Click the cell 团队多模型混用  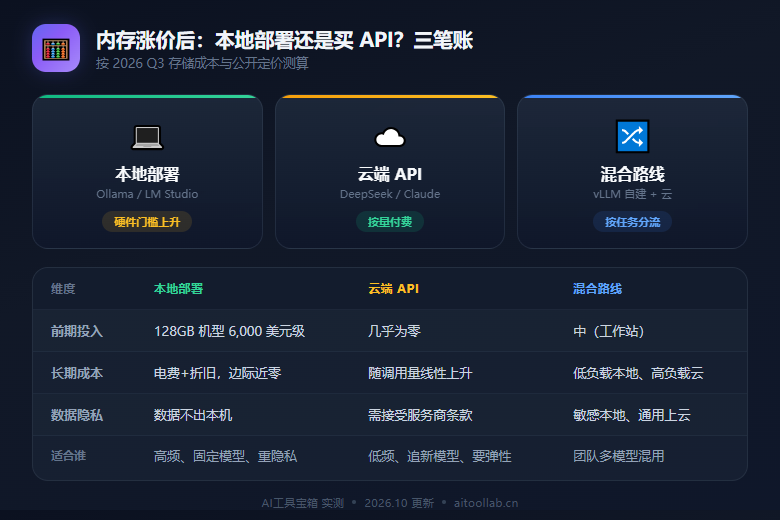(x=618, y=456)
